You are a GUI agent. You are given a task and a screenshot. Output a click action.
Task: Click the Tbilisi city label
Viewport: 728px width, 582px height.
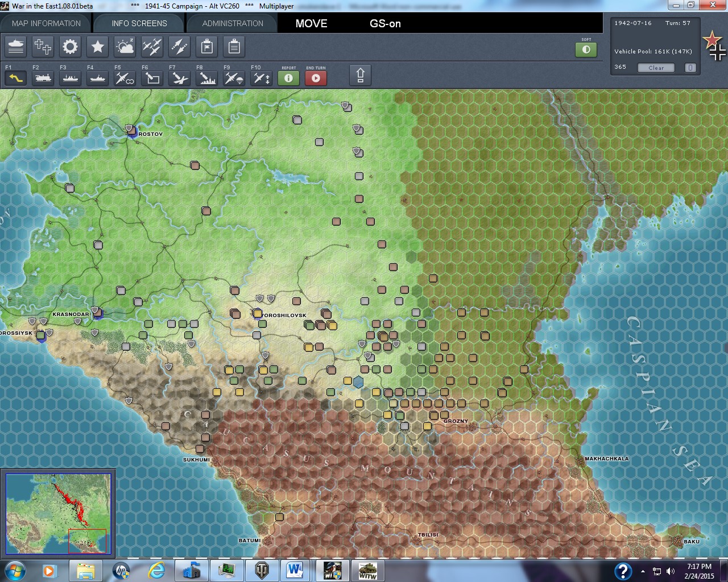(428, 535)
